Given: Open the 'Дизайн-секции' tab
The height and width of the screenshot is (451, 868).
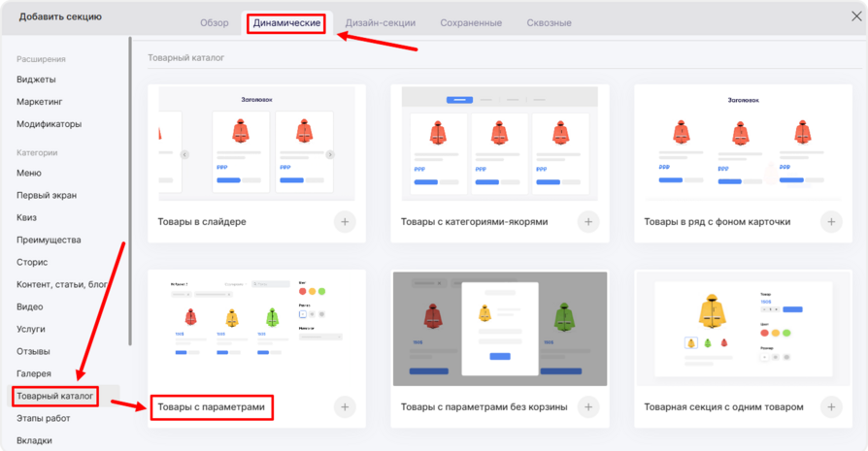Looking at the screenshot, I should (381, 22).
